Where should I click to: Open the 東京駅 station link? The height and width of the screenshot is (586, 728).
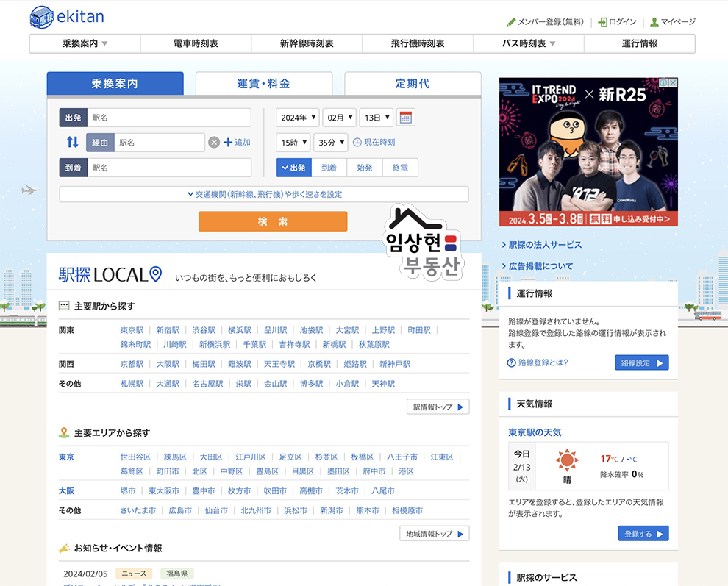pyautogui.click(x=132, y=330)
